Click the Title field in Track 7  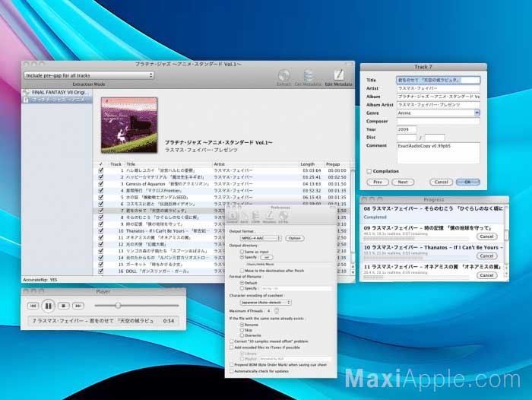click(x=439, y=80)
